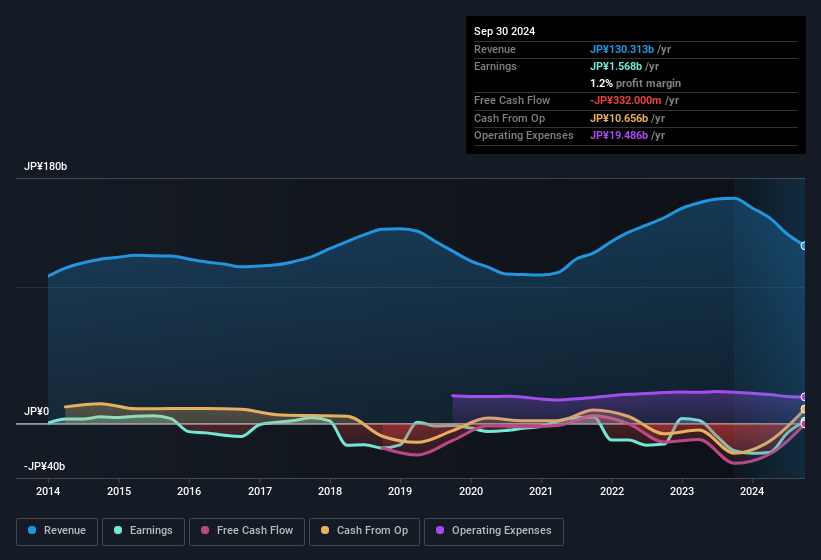
Task: Select the 2022 x-axis label
Action: 612,491
